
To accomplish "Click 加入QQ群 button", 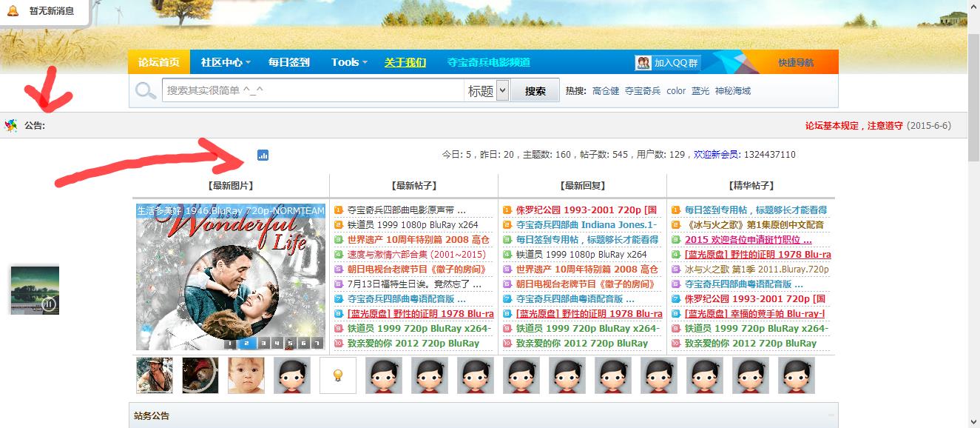I will point(667,63).
